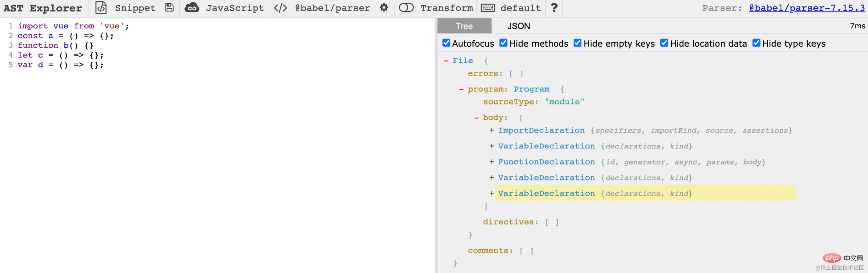
Task: Click the cloud icon beside JavaScript
Action: [x=192, y=8]
